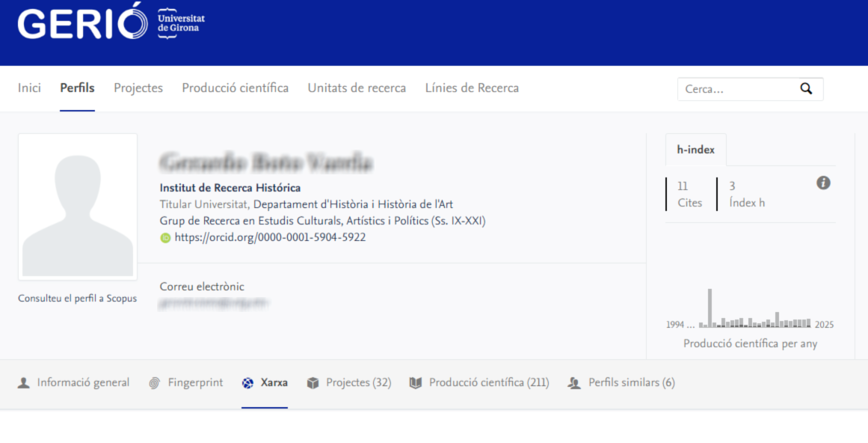Viewport: 868px width, 443px height.
Task: Go to Projectes in top navigation
Action: pos(138,88)
